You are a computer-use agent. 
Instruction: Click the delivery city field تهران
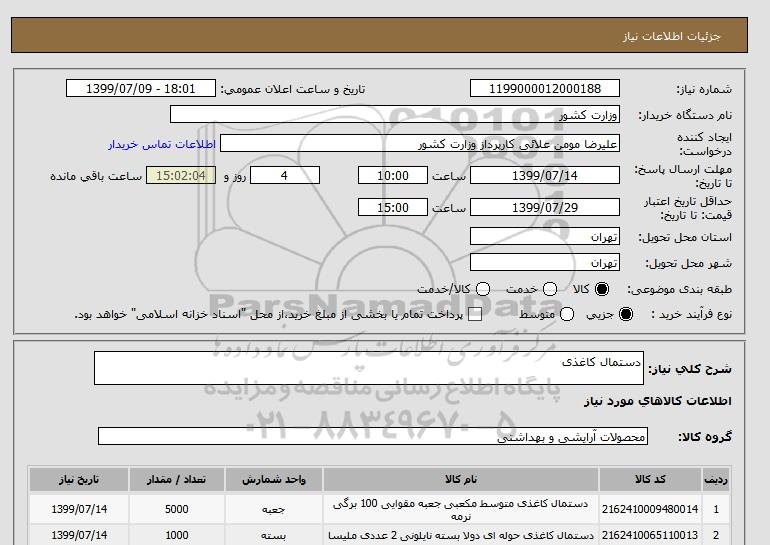(x=545, y=262)
